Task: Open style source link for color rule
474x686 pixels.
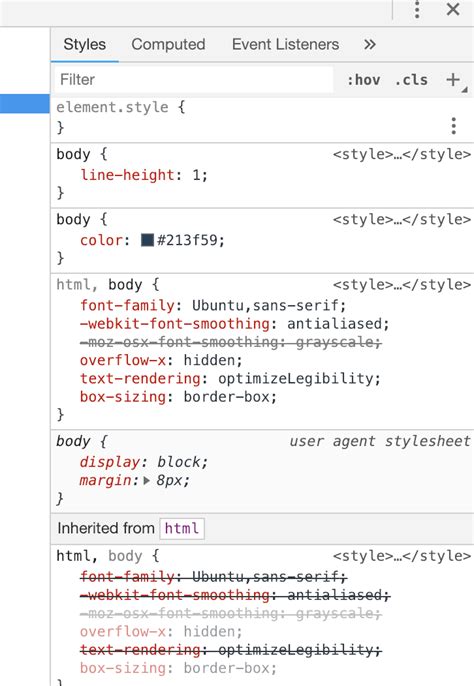Action: point(402,220)
